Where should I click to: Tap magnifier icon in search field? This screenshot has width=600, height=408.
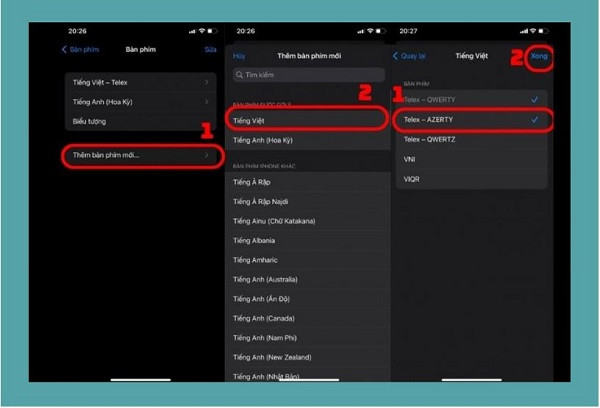click(x=240, y=75)
